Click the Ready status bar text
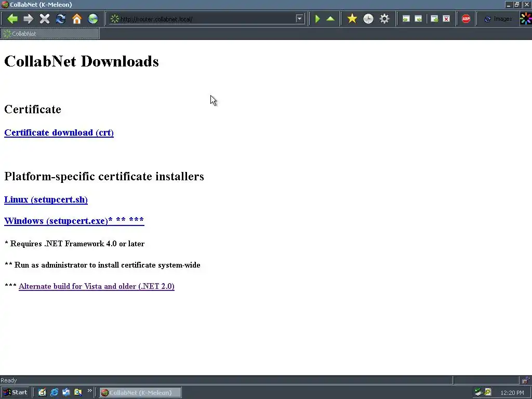The height and width of the screenshot is (399, 532). (x=9, y=380)
